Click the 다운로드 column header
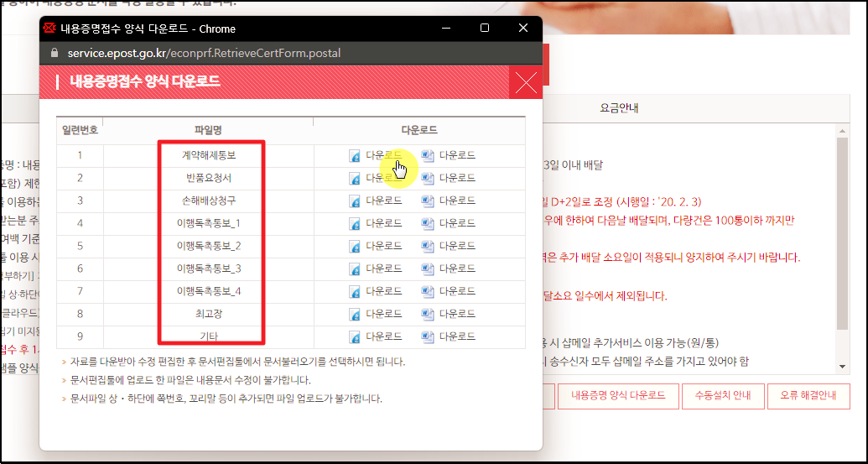The height and width of the screenshot is (464, 868). 419,131
